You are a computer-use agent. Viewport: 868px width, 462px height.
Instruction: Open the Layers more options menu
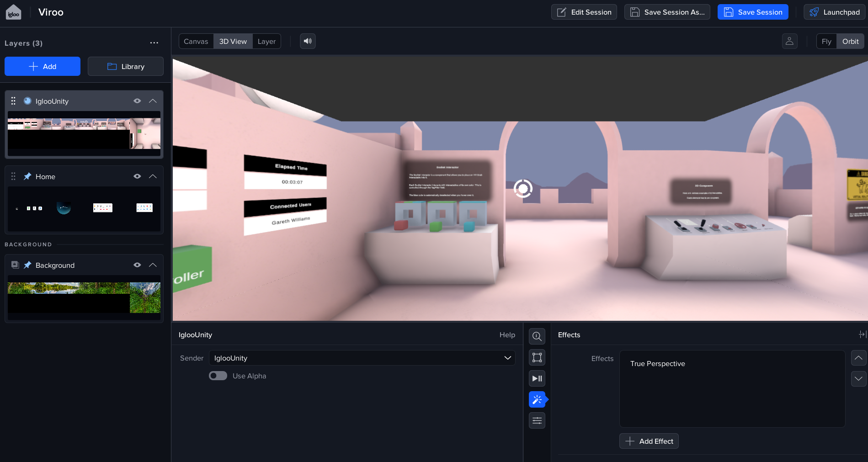154,43
